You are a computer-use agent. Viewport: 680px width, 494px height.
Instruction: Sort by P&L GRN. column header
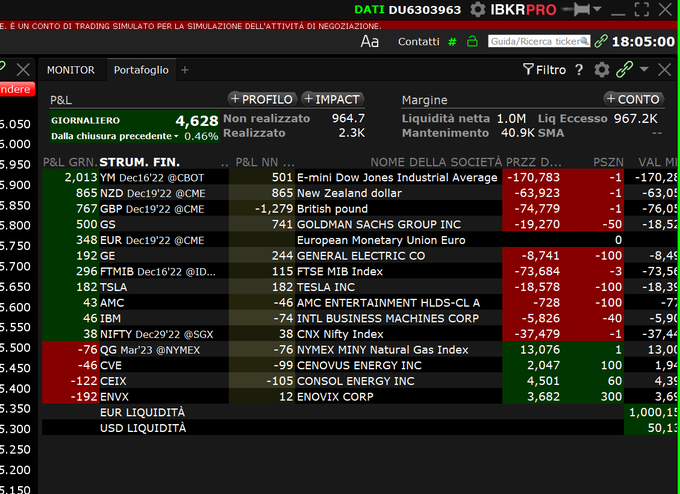pyautogui.click(x=70, y=162)
